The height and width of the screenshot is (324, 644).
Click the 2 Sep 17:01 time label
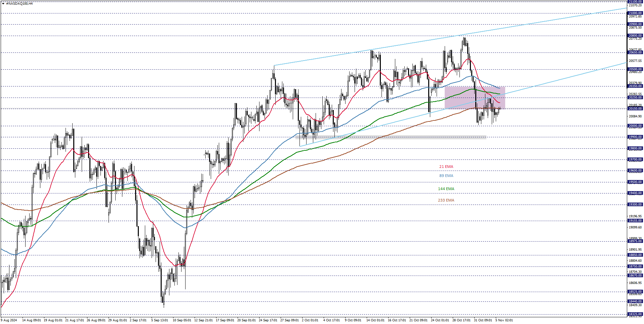click(138, 320)
